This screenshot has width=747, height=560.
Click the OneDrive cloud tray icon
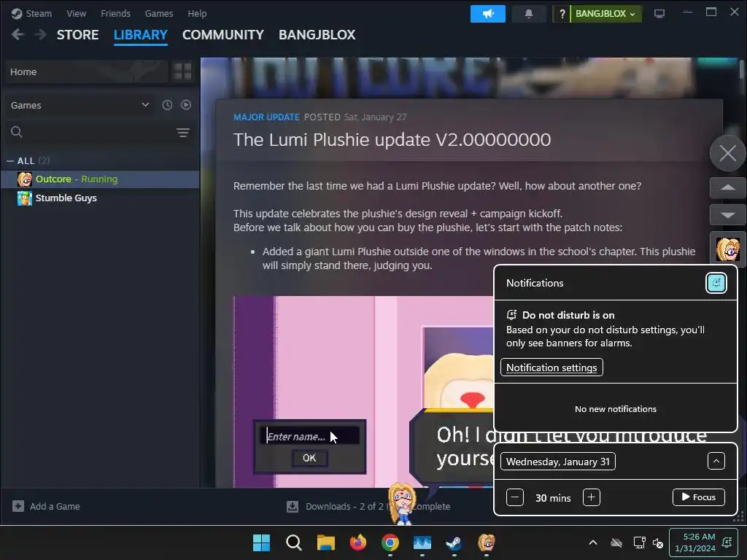click(616, 542)
